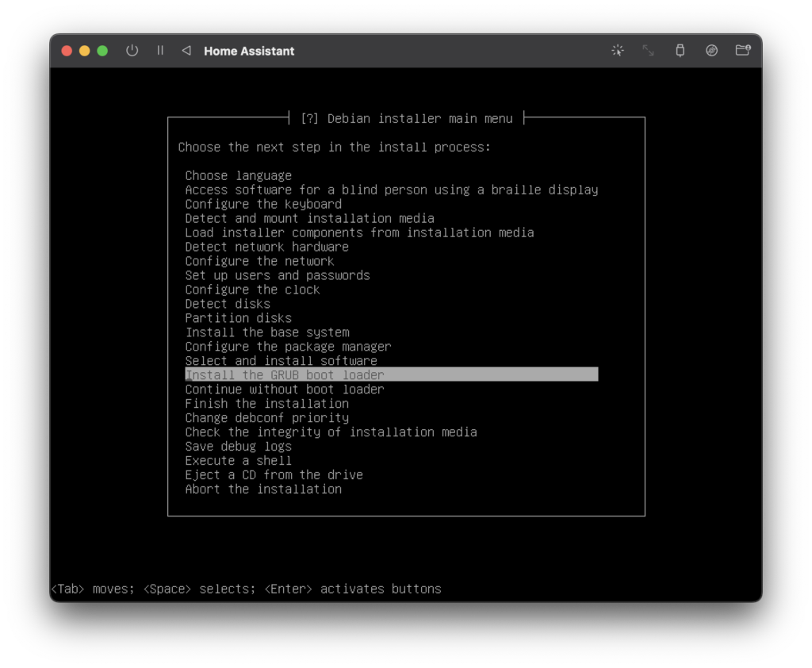Viewport: 812px width, 668px height.
Task: Click the resize display arrows icon
Action: [x=649, y=50]
